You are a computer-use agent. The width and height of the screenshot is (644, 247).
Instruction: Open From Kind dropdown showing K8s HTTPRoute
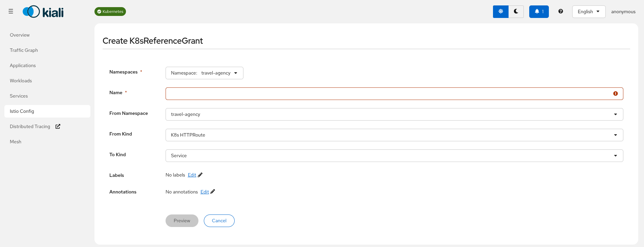[394, 135]
